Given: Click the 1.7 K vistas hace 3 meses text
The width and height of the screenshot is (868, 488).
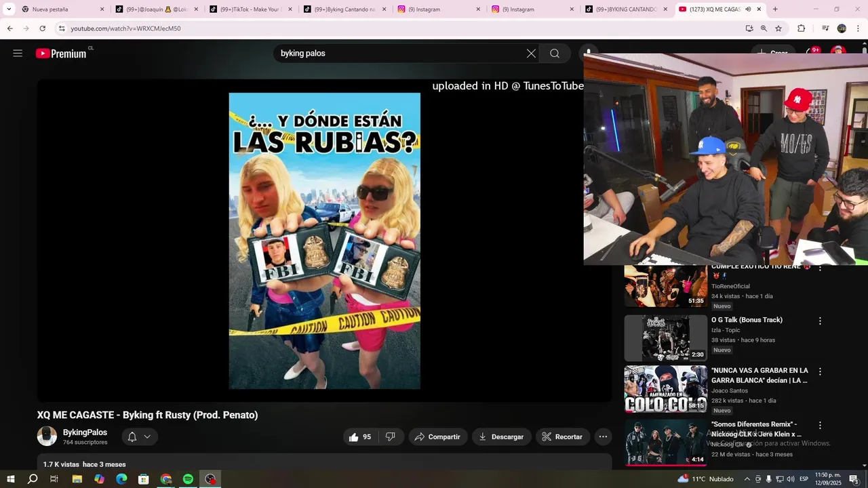Looking at the screenshot, I should pos(84,464).
